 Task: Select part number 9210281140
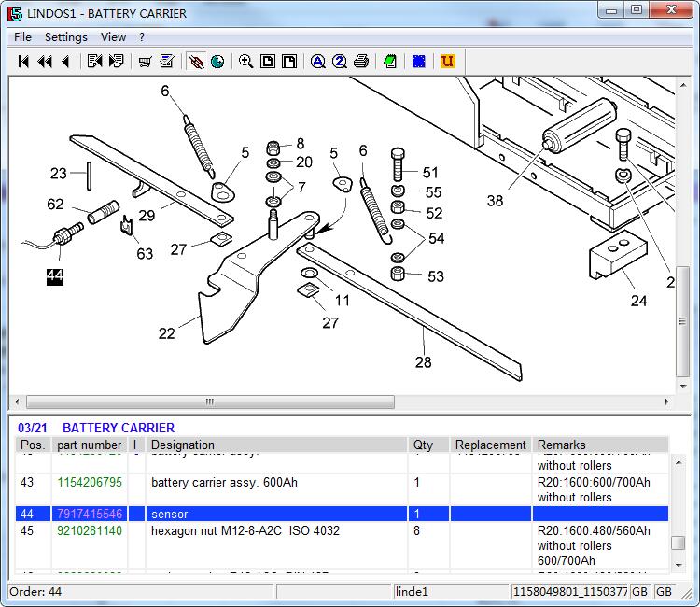click(x=90, y=530)
